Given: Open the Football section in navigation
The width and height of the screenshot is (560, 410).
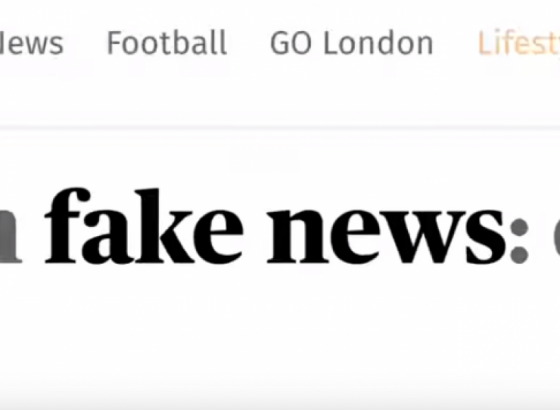Looking at the screenshot, I should (167, 43).
